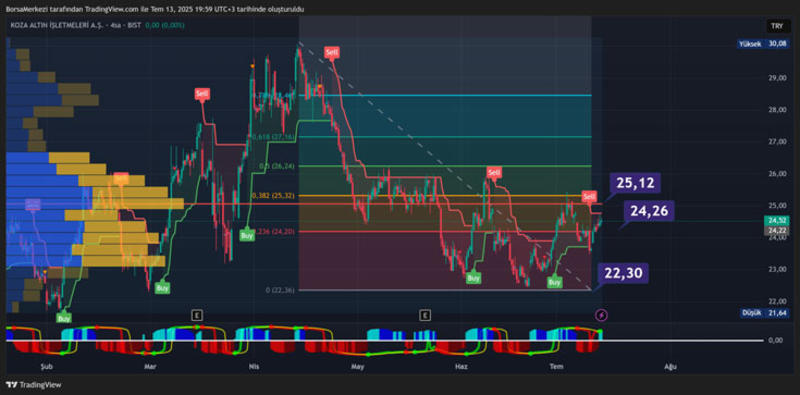Click the Nis month label on time axis
This screenshot has height=395, width=800.
click(253, 366)
